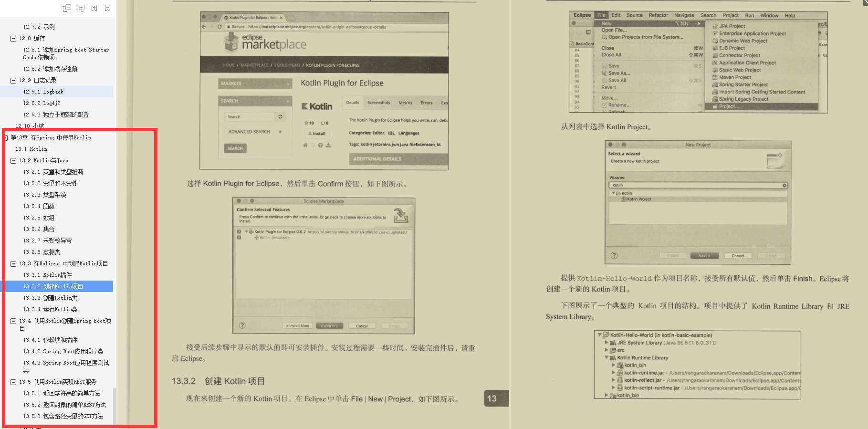
Task: Go to bookmark 12.8 缓存
Action: point(32,38)
